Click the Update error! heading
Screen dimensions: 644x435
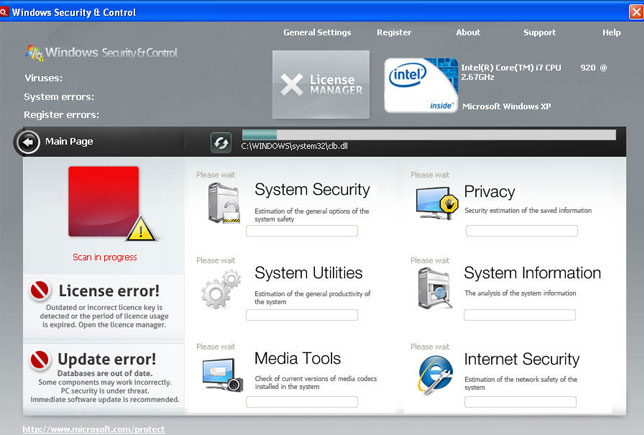click(107, 359)
